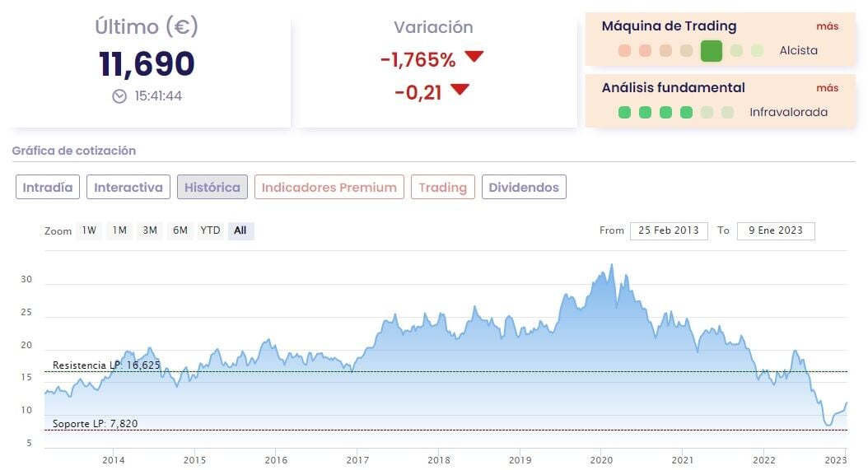The image size is (868, 470).
Task: Set chart zoom to 1W
Action: tap(89, 230)
